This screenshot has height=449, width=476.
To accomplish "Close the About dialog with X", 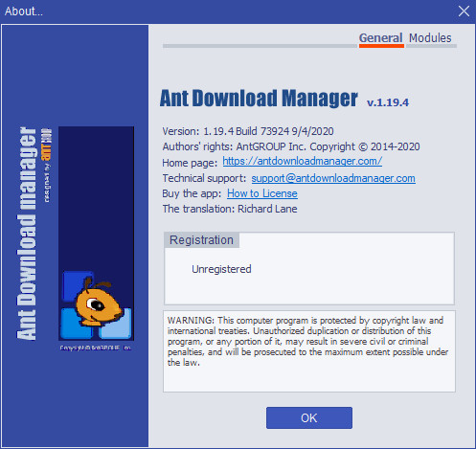I will point(464,11).
